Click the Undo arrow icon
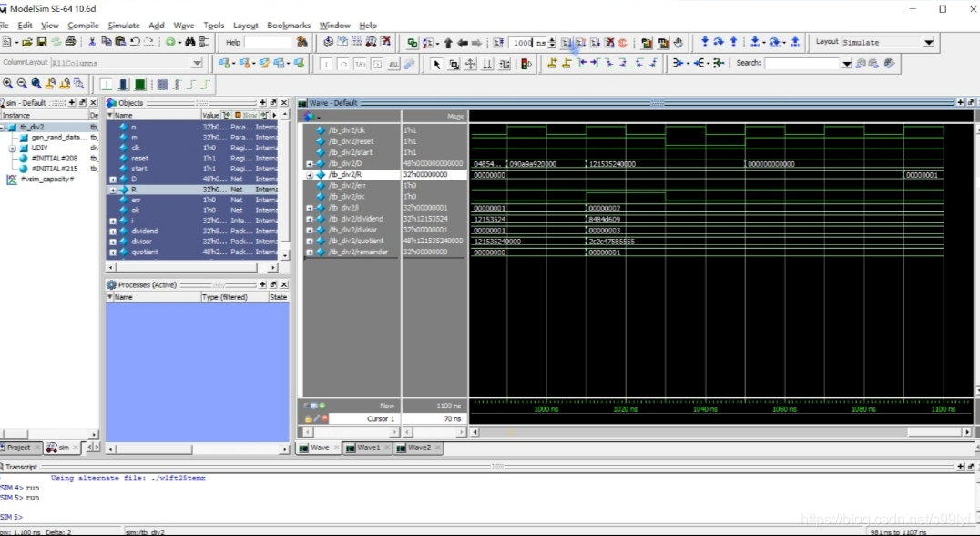 point(135,42)
